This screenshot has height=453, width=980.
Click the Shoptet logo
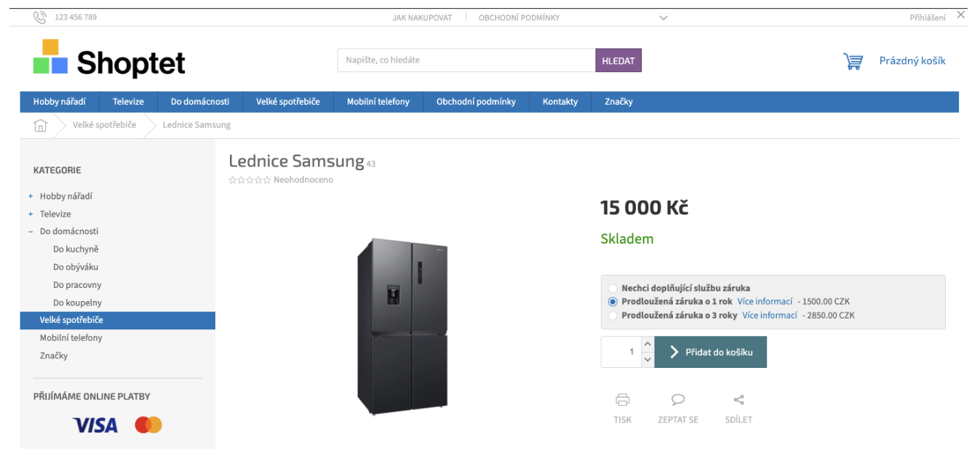tap(109, 58)
